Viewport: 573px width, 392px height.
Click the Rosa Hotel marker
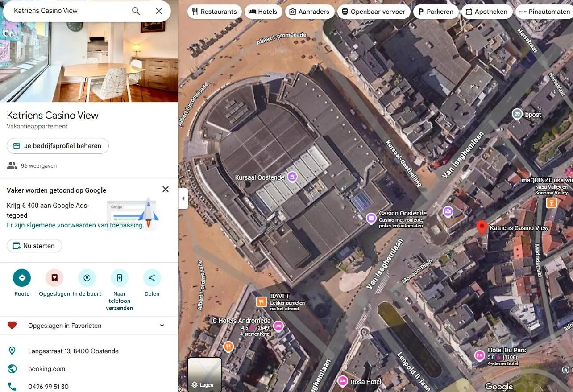click(x=342, y=381)
